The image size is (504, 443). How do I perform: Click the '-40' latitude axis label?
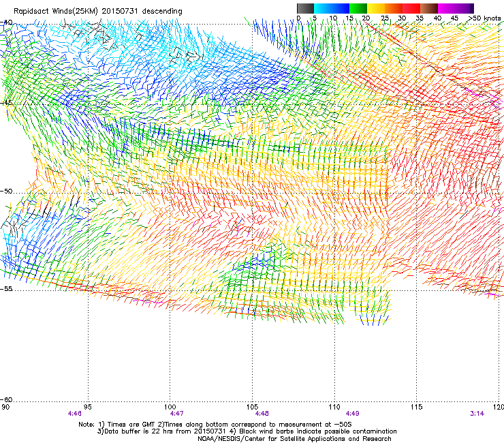(6, 22)
